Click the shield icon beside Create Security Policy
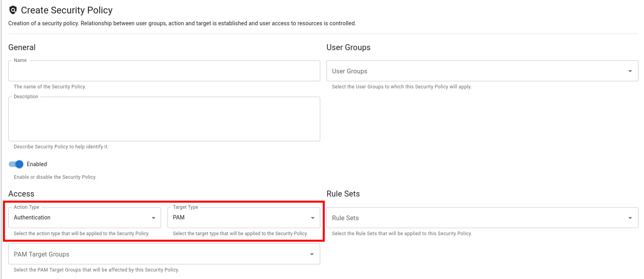 click(13, 10)
